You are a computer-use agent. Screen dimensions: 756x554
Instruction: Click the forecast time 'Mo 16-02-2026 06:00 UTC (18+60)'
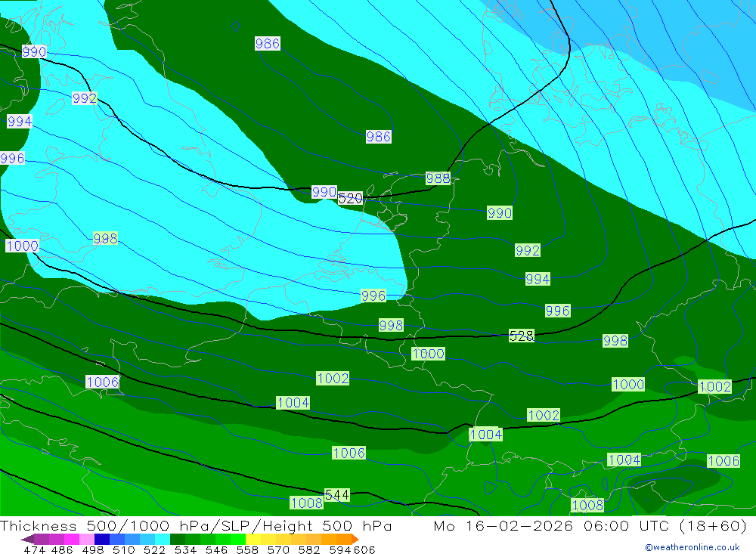coord(590,525)
